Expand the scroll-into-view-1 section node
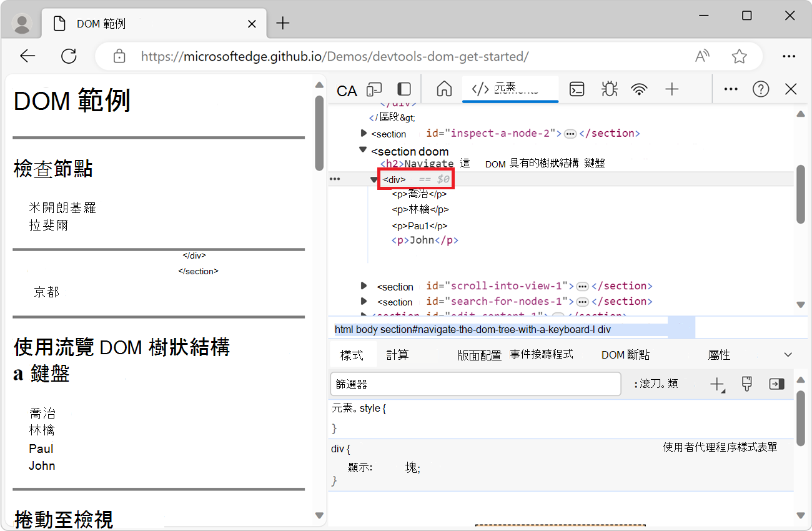This screenshot has height=531, width=812. point(364,286)
